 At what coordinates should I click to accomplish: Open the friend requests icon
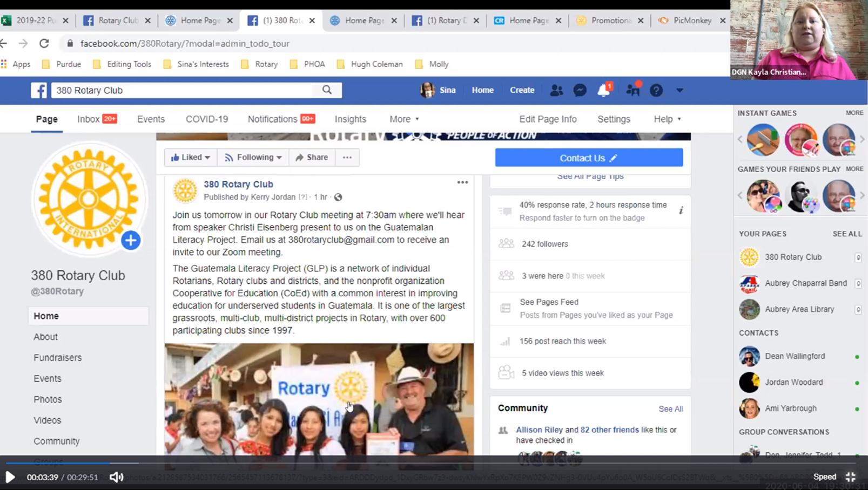point(556,91)
